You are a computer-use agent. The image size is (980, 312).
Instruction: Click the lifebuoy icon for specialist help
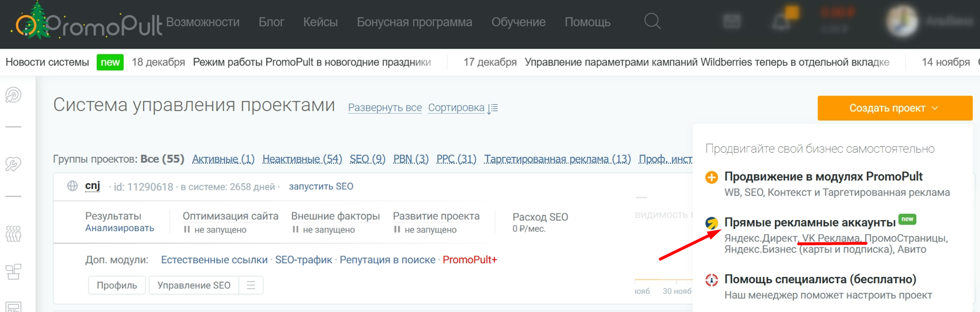[x=712, y=280]
